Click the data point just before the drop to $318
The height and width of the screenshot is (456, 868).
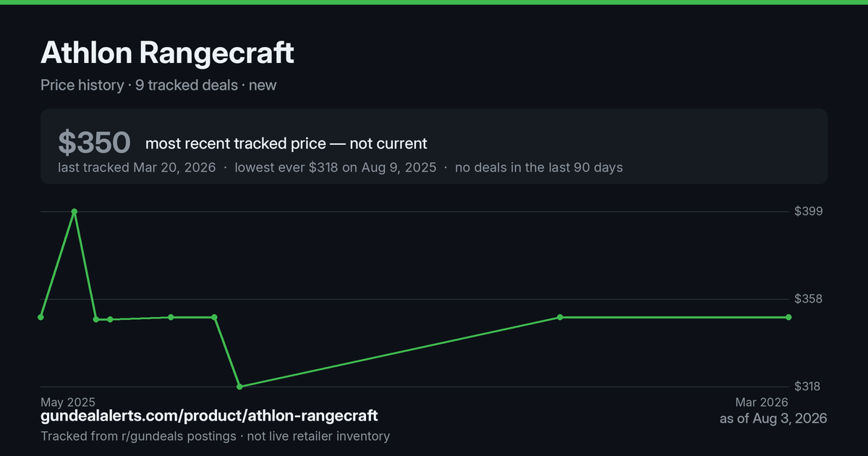click(x=214, y=317)
